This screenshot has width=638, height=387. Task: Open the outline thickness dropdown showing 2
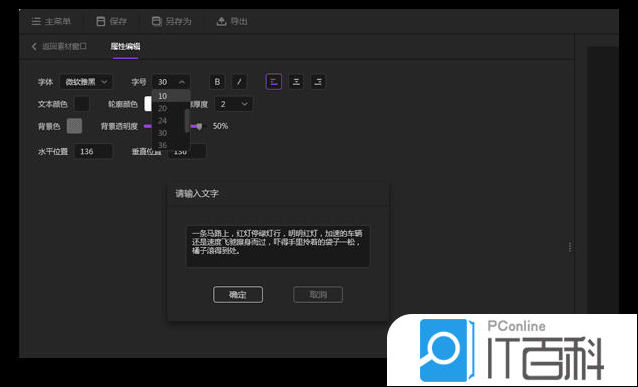pyautogui.click(x=234, y=104)
